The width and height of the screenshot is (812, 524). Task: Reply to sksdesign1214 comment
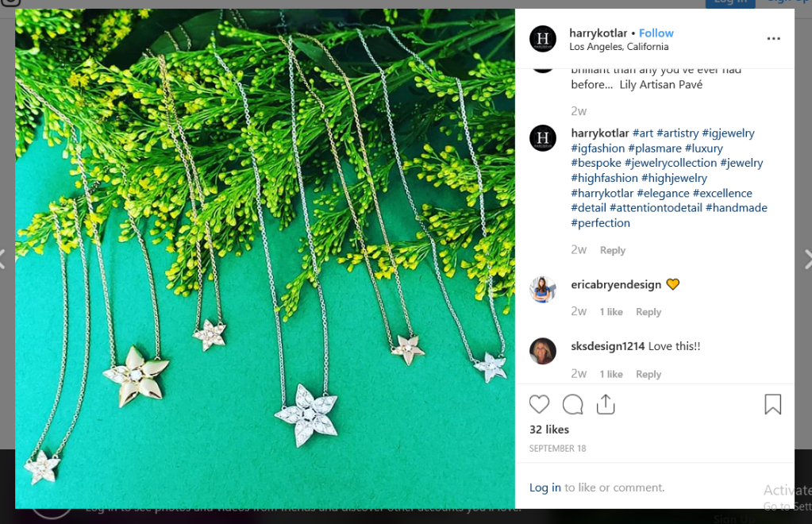[x=648, y=374]
